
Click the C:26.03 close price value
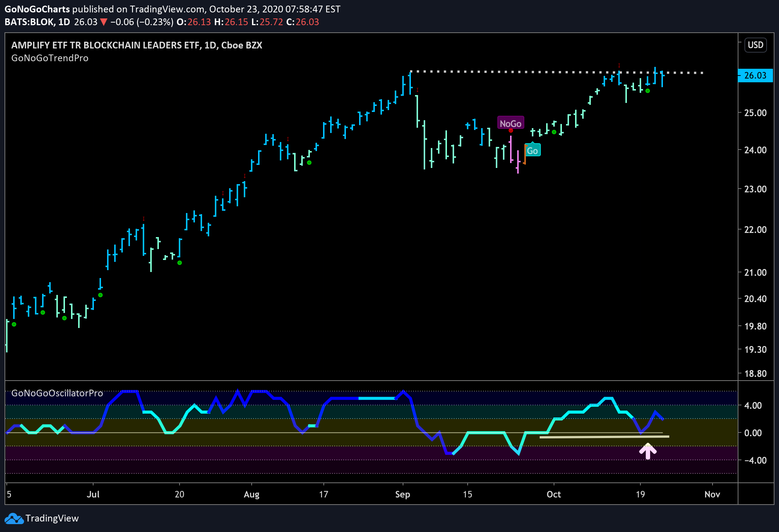pos(302,22)
